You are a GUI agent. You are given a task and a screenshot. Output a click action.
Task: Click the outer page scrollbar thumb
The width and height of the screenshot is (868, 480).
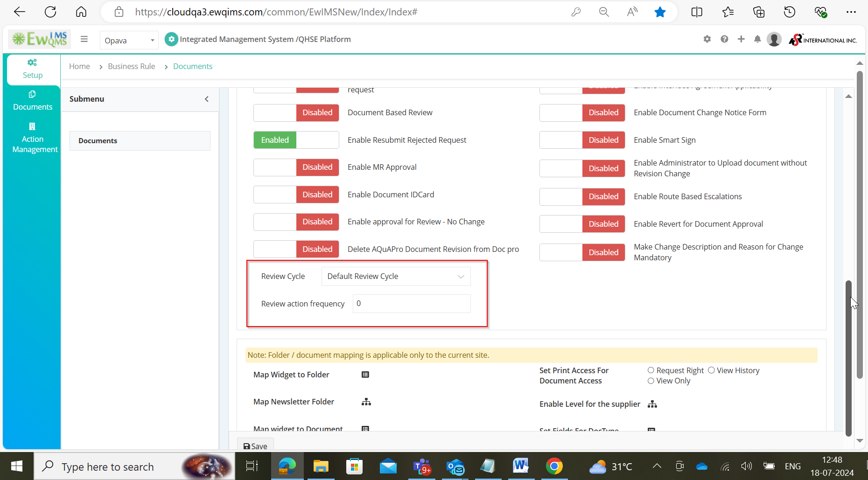[860, 224]
